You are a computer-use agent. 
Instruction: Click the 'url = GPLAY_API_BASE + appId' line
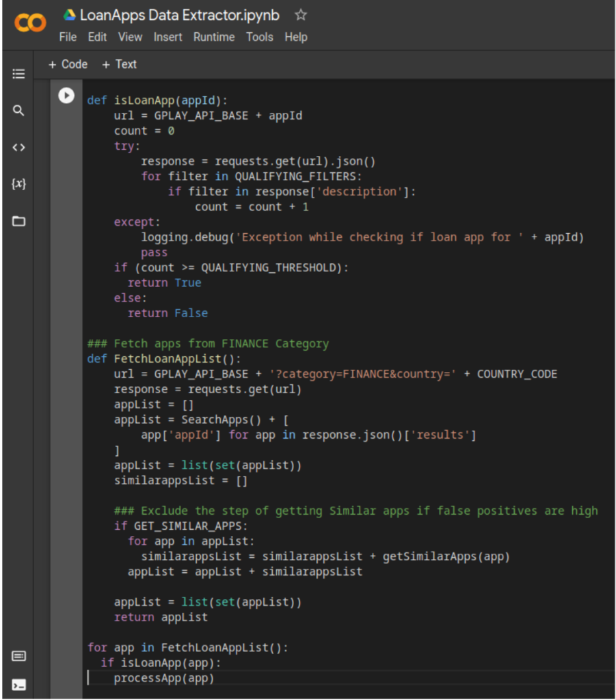tap(208, 116)
